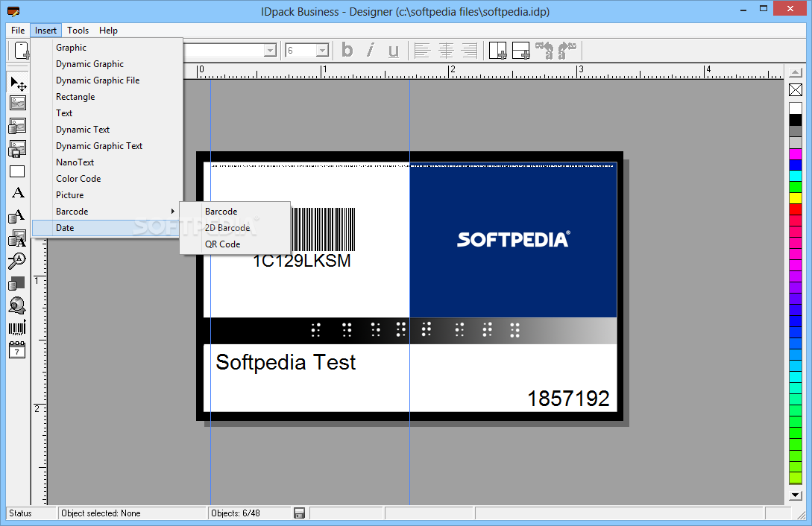812x526 pixels.
Task: Pick the white color swatch
Action: [x=796, y=108]
